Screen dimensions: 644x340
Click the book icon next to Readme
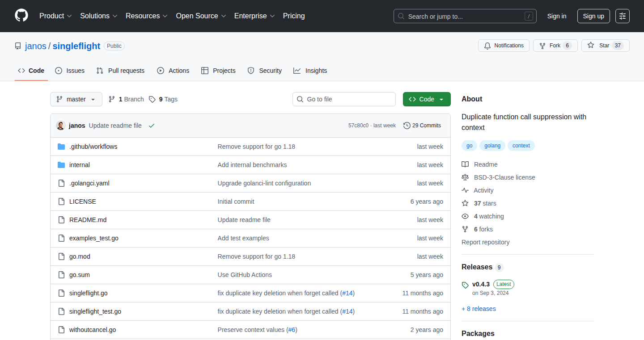click(x=465, y=164)
